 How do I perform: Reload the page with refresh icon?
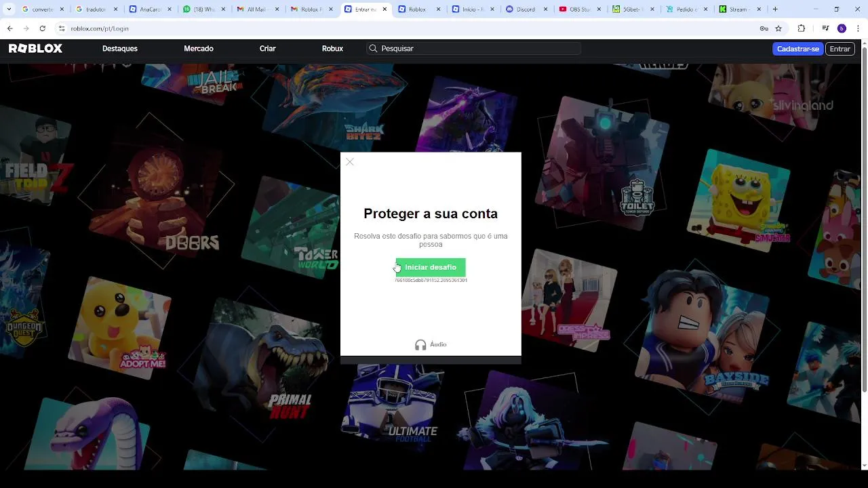pyautogui.click(x=42, y=28)
